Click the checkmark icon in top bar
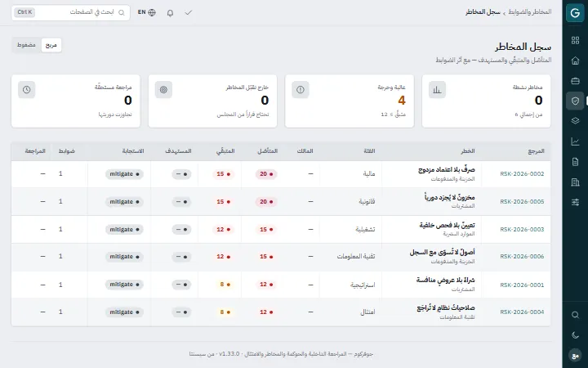The image size is (588, 368). coord(189,13)
